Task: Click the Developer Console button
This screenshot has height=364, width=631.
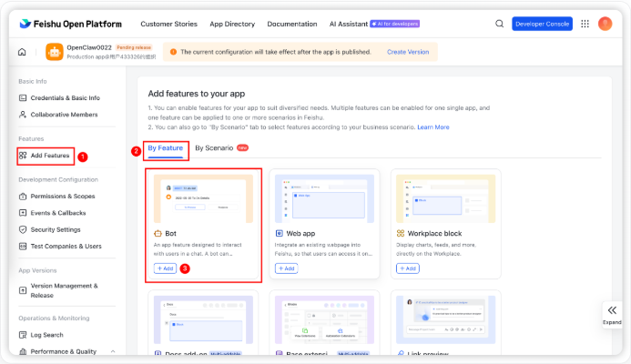Action: click(x=542, y=24)
